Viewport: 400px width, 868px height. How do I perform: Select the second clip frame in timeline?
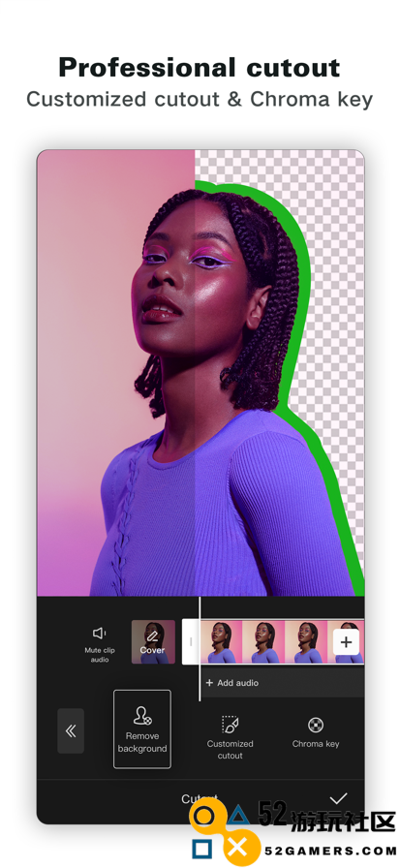click(263, 642)
